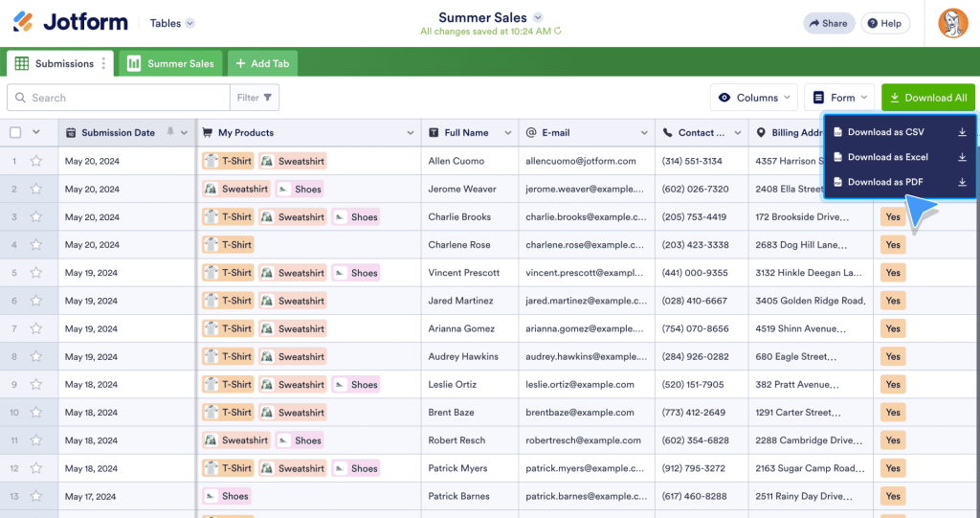Open the Form dropdown
This screenshot has height=518, width=980.
click(839, 98)
